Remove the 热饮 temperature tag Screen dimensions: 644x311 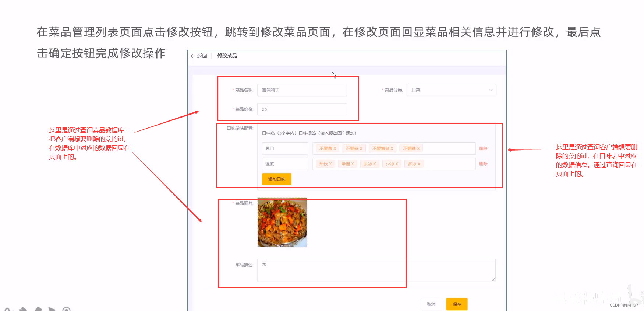click(330, 164)
